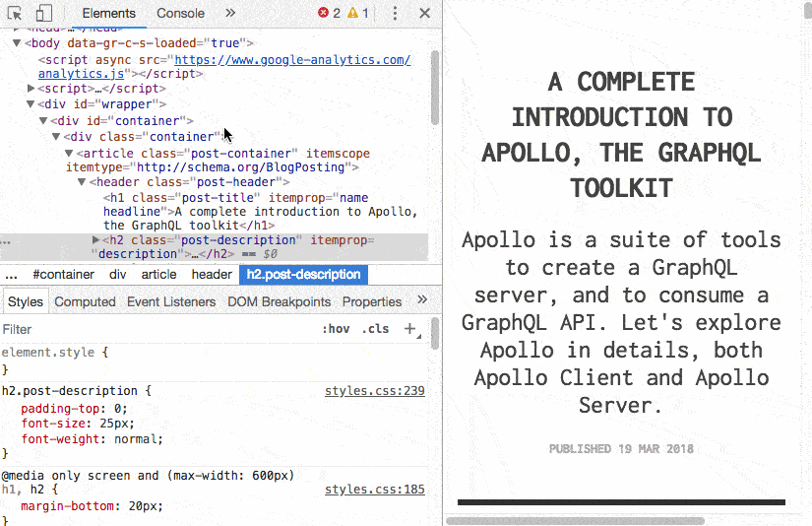This screenshot has width=812, height=526.
Task: Close the DevTools panel
Action: [x=424, y=14]
